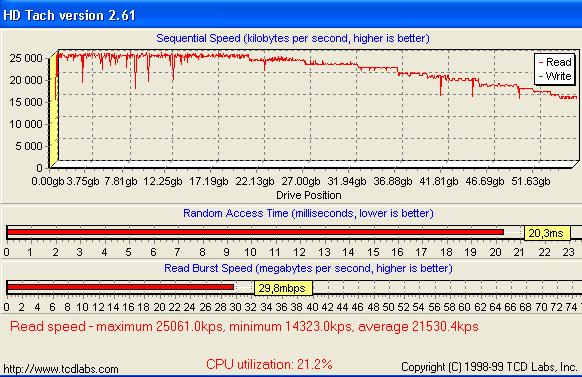The height and width of the screenshot is (377, 582).
Task: Click the 25 000 y-axis label
Action: point(26,58)
